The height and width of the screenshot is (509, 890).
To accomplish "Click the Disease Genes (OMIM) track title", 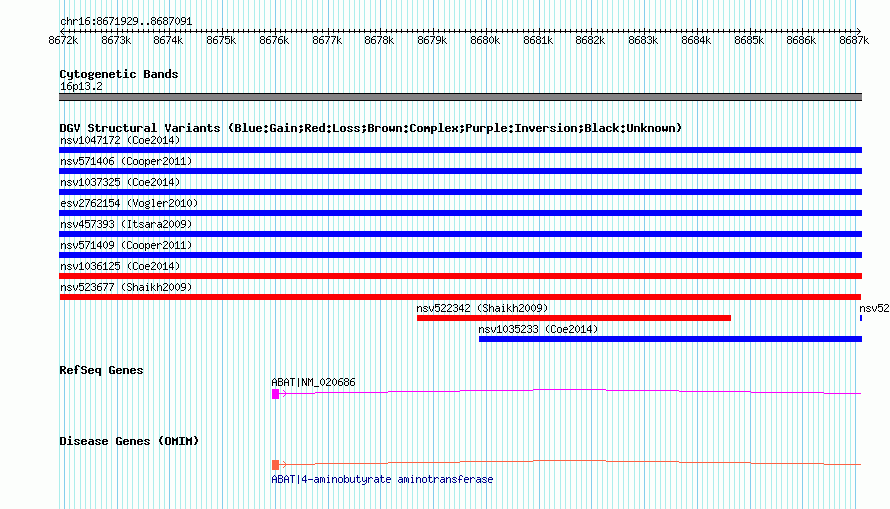I will coord(129,441).
